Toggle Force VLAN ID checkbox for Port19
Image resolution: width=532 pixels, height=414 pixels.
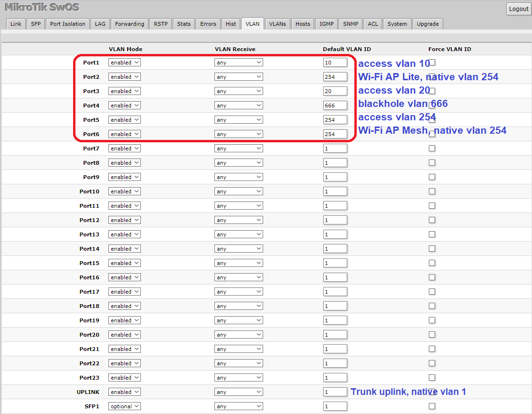click(x=432, y=320)
